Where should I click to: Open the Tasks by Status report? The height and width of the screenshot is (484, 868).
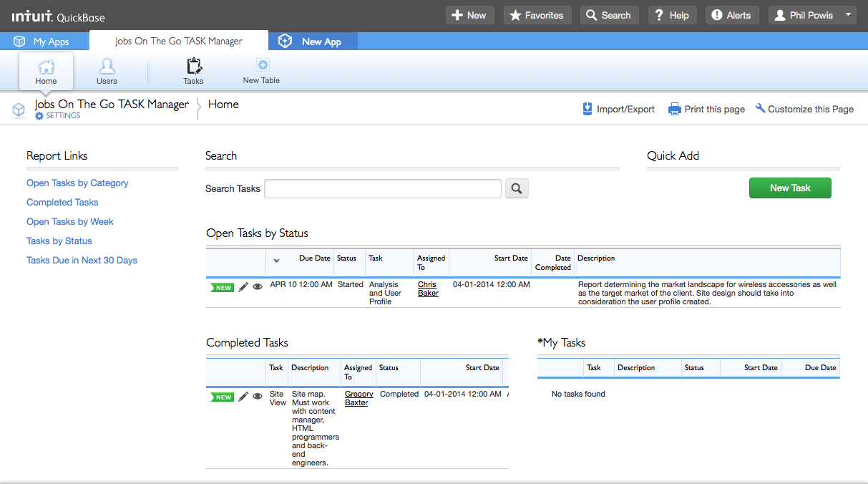(x=59, y=241)
